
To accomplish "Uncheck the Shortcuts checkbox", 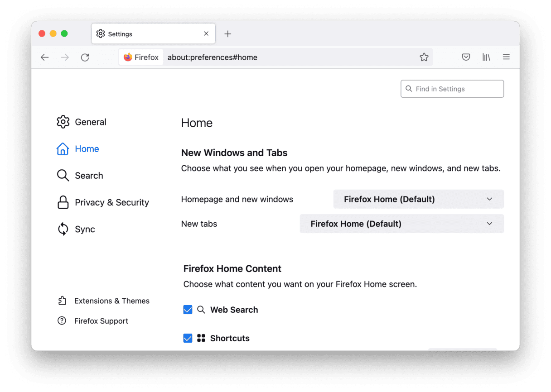I will [188, 338].
